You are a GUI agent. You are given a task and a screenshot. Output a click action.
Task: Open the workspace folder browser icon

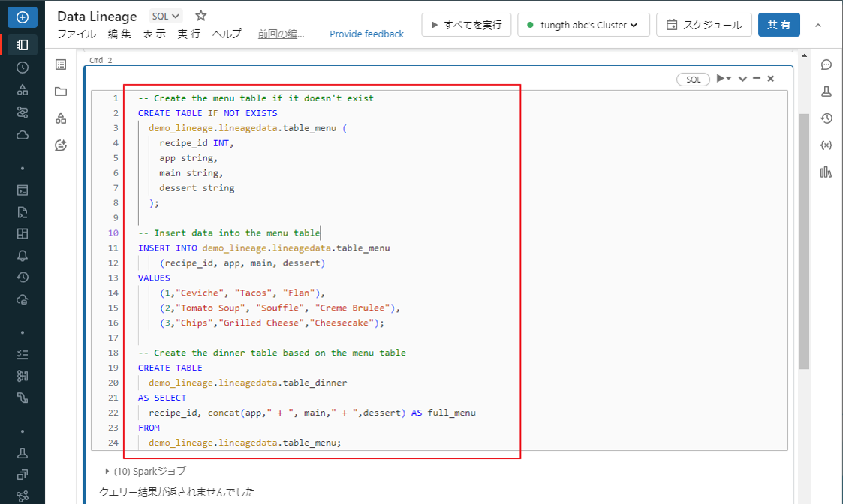pos(61,91)
